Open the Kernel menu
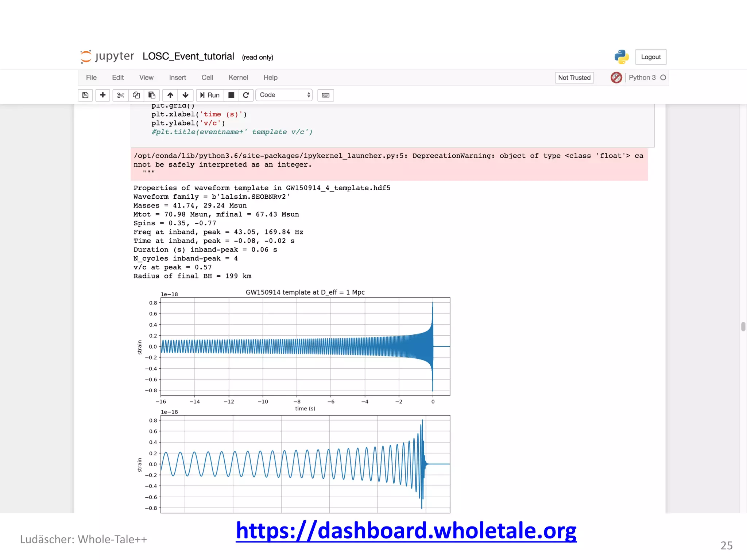The image size is (747, 560). [x=238, y=78]
